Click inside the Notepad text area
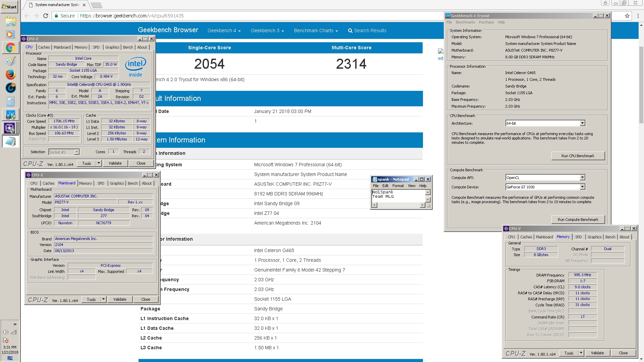644x362 pixels. click(x=398, y=196)
